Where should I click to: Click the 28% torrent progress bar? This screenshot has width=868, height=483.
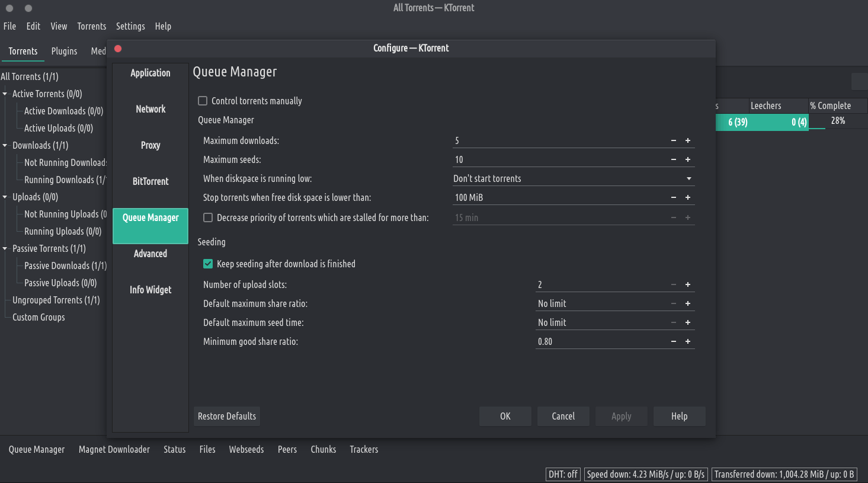pos(838,121)
